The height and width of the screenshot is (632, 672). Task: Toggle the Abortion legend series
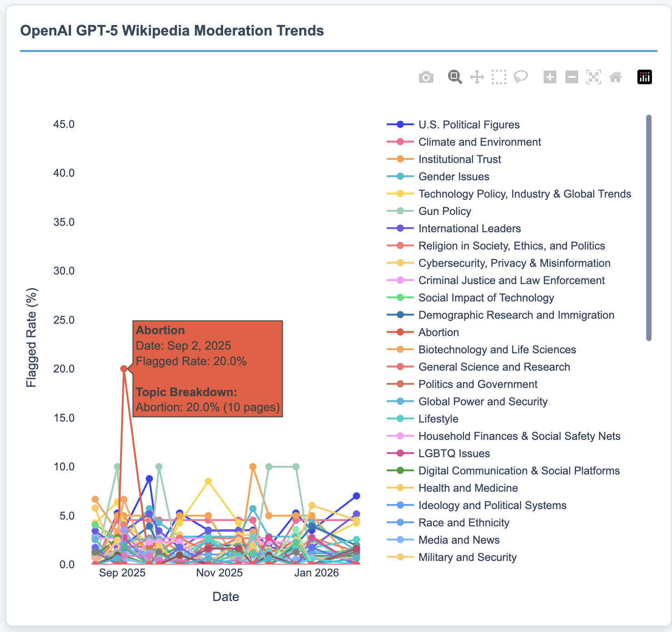pos(438,332)
